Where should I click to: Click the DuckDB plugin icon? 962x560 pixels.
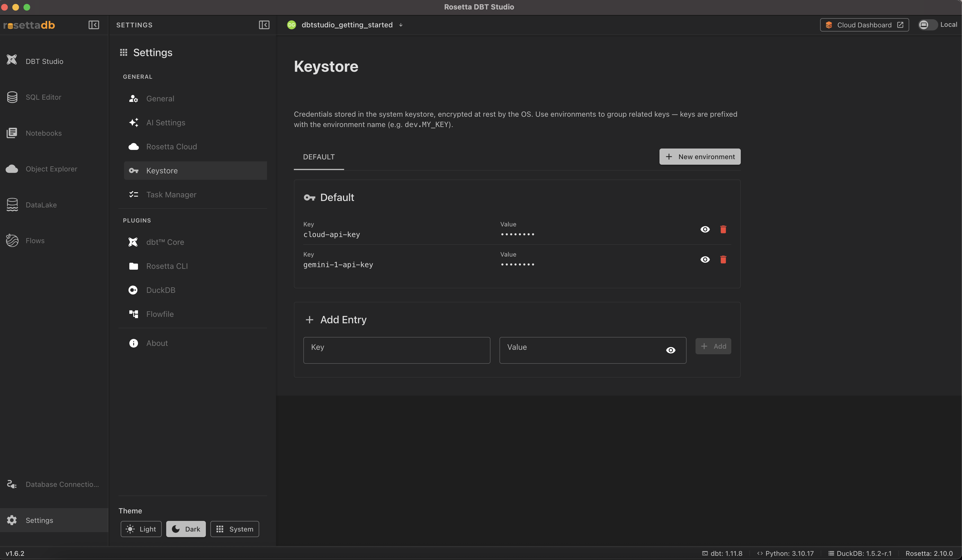pos(133,290)
